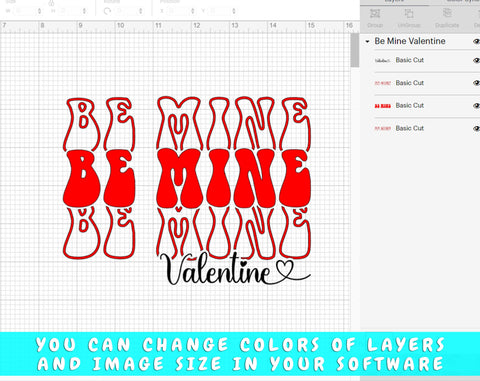480x381 pixels.
Task: Click the width W stepper arrows
Action: [x=39, y=11]
